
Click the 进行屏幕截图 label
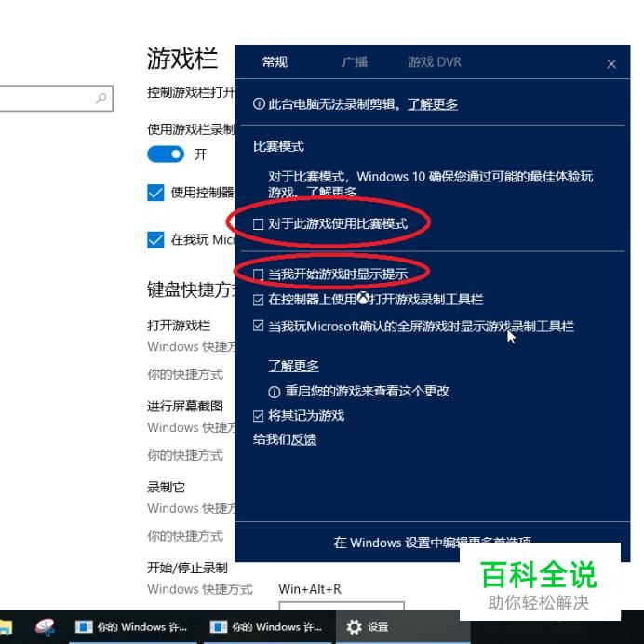[185, 406]
